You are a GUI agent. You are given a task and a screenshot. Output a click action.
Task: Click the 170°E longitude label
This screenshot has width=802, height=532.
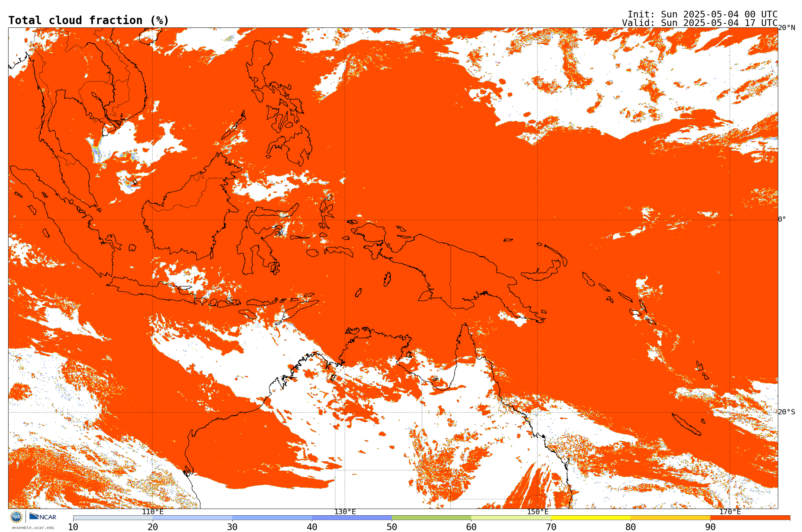[730, 512]
